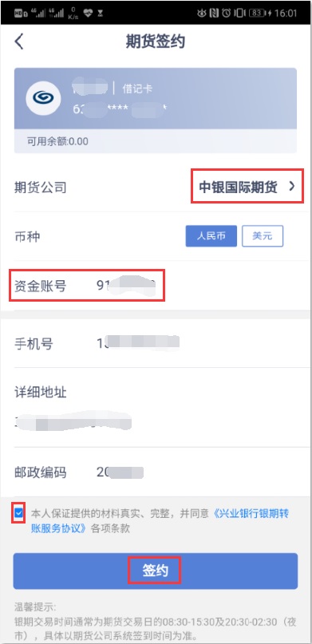312x644 pixels.
Task: Open the 期货公司 row
Action: tap(156, 188)
